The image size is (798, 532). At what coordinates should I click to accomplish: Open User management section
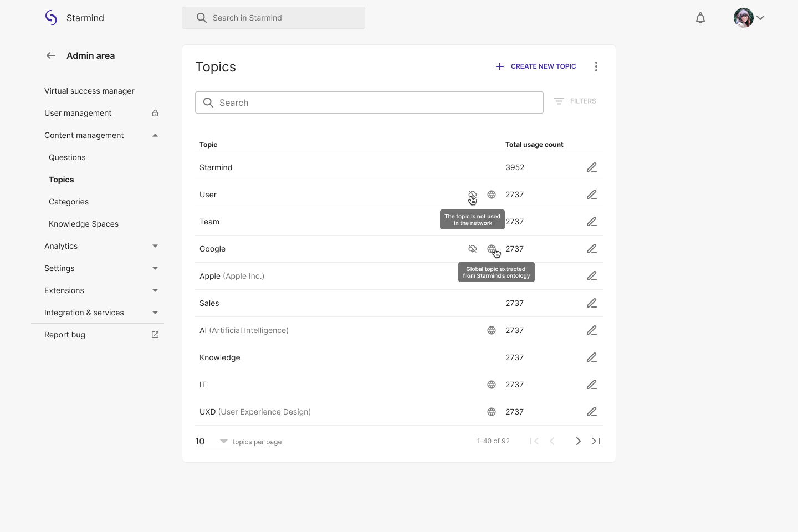[x=78, y=113]
